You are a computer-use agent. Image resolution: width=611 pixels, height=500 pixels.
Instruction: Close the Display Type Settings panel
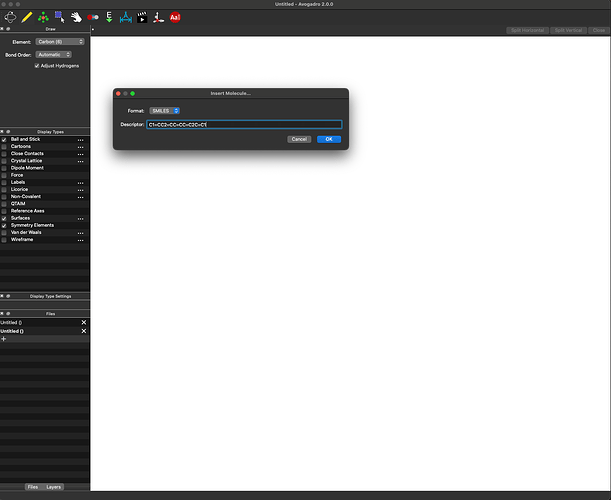coord(2,296)
